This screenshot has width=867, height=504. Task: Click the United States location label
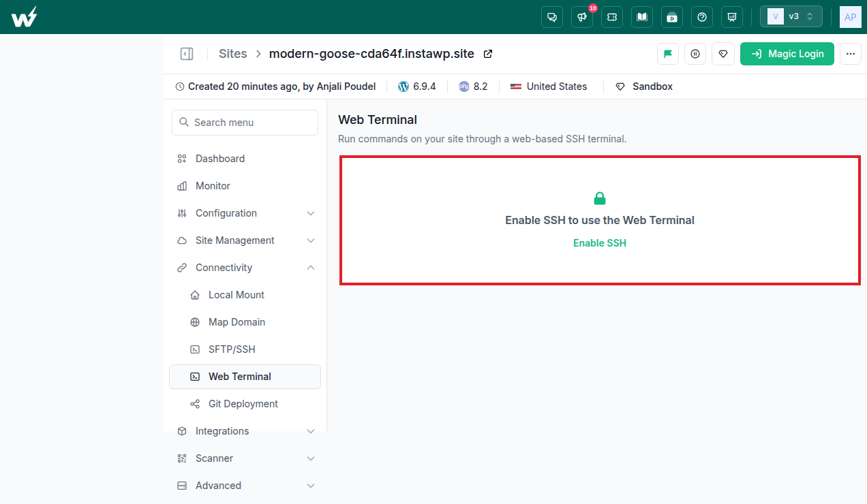click(x=549, y=86)
